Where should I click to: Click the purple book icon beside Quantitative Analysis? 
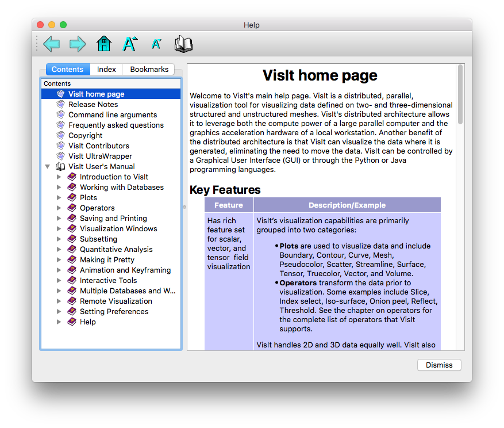pos(72,249)
